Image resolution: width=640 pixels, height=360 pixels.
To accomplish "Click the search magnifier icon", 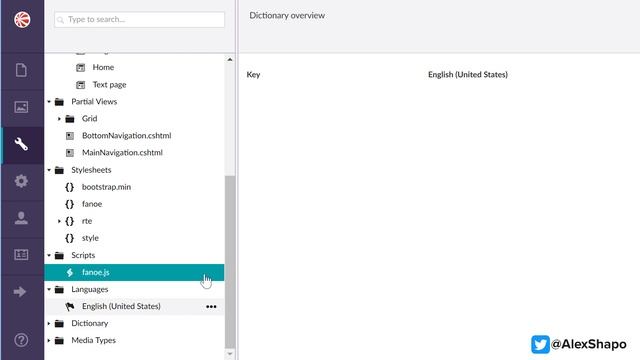I will pyautogui.click(x=60, y=20).
